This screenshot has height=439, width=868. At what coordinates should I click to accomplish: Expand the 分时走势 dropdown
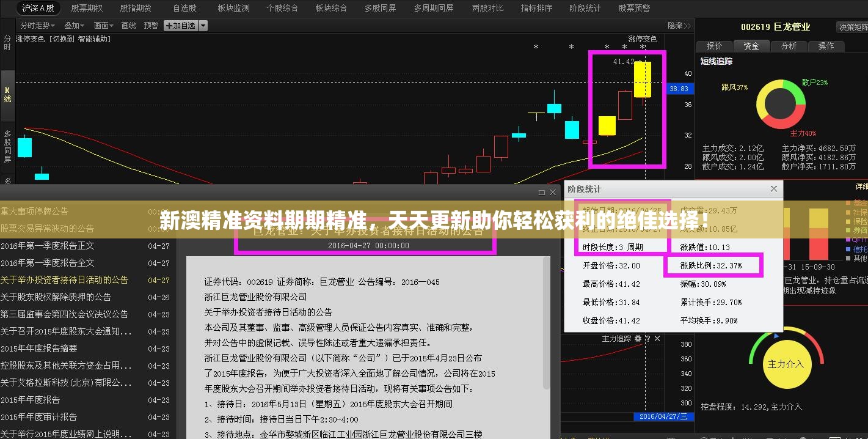pyautogui.click(x=37, y=26)
